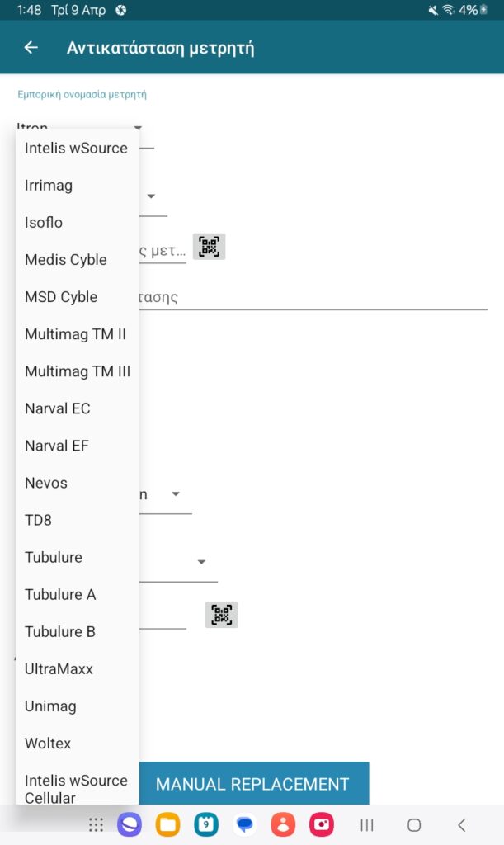Open the apps grid in taskbar
Viewport: 504px width, 845px height.
[x=96, y=824]
